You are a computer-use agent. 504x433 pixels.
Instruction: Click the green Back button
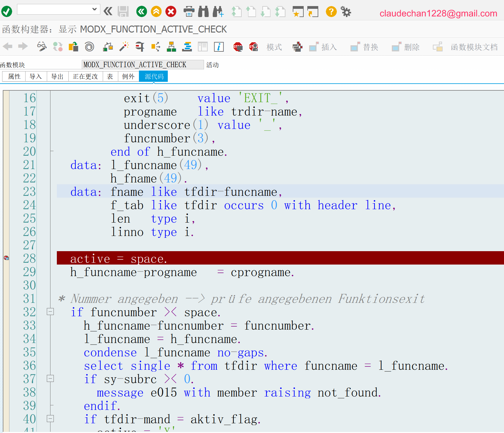click(x=141, y=12)
